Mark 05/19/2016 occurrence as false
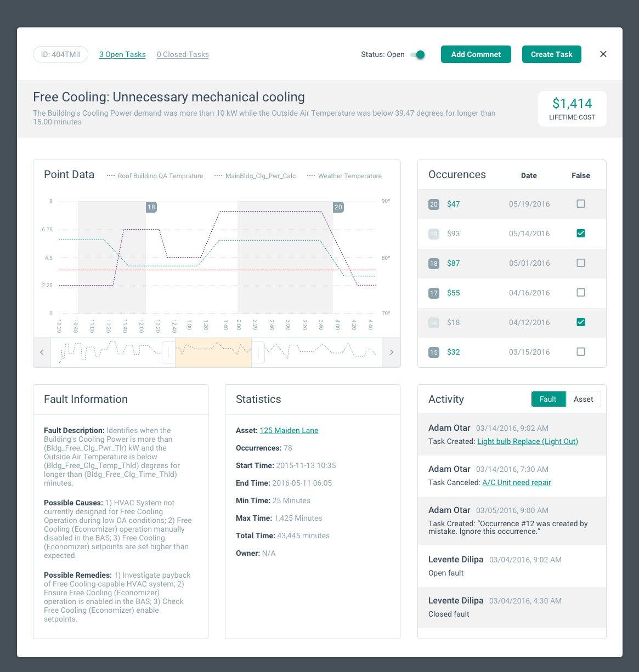 point(581,204)
